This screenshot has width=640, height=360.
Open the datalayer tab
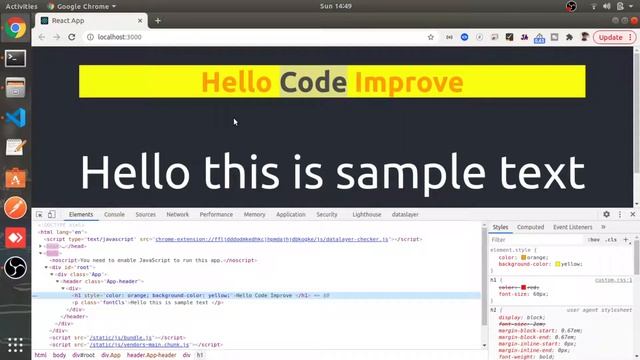point(405,214)
